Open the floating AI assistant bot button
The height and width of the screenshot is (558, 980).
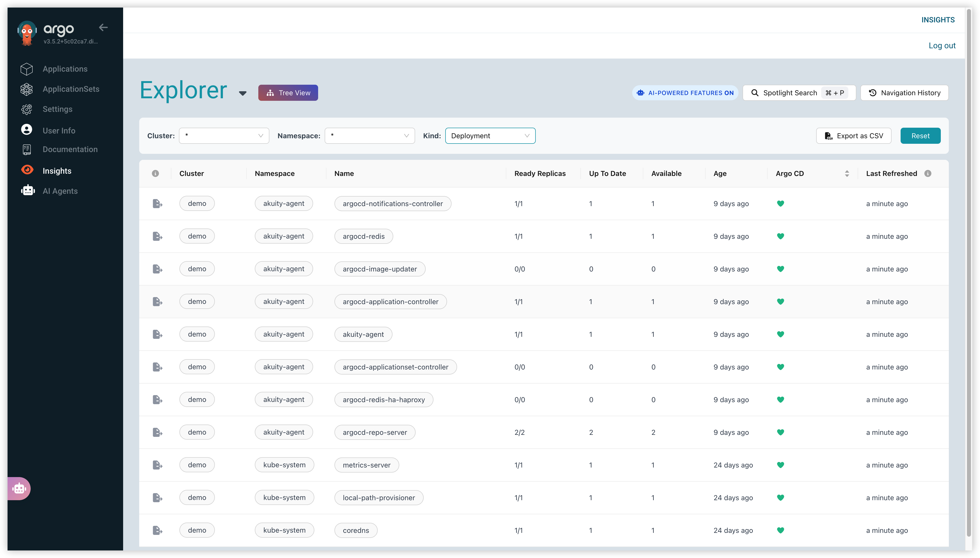[19, 489]
